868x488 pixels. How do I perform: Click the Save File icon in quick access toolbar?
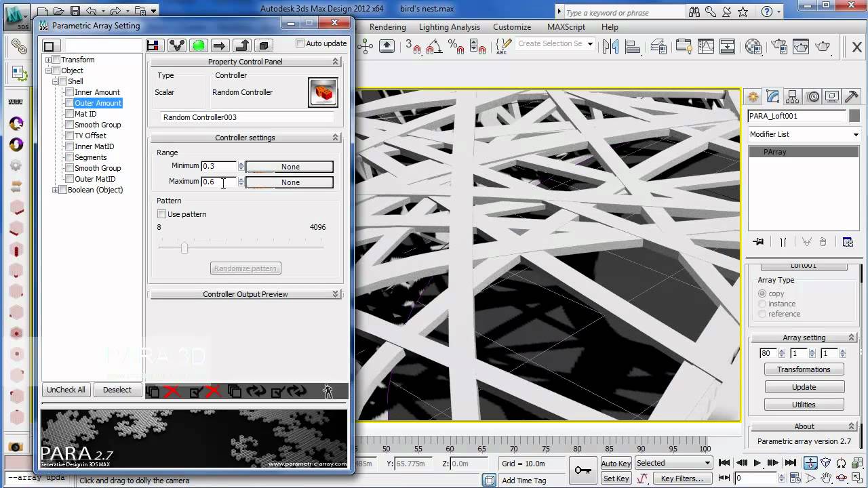(75, 11)
